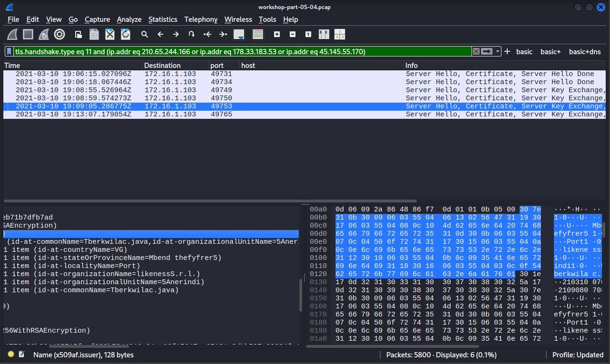Image resolution: width=610 pixels, height=364 pixels.
Task: Select packet at 19:06:18.067446Z
Action: (x=304, y=82)
